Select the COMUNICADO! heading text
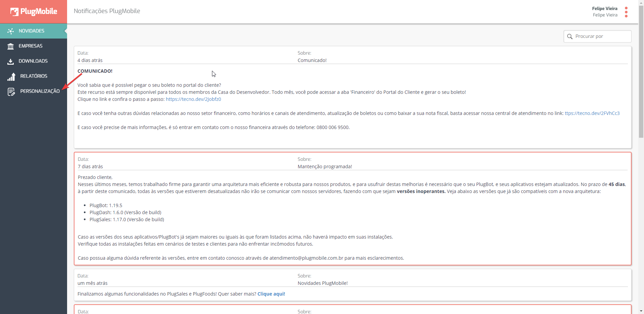Screen dimensions: 644x314 click(x=95, y=71)
